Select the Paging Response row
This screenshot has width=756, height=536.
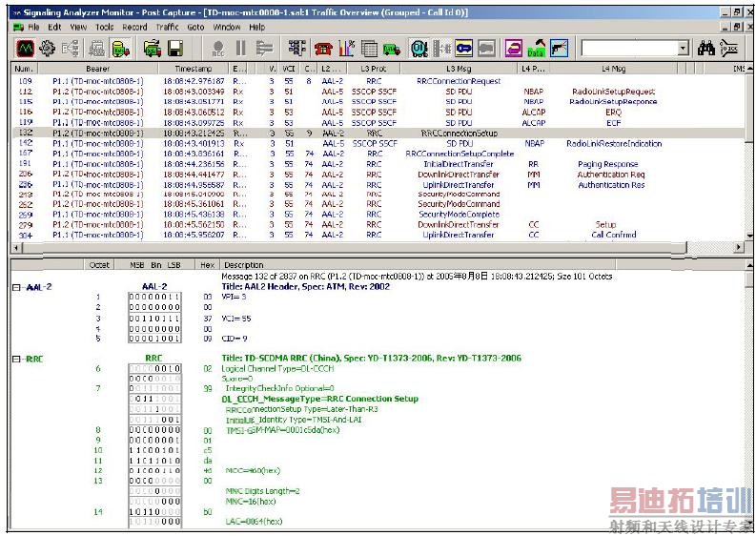coord(378,164)
